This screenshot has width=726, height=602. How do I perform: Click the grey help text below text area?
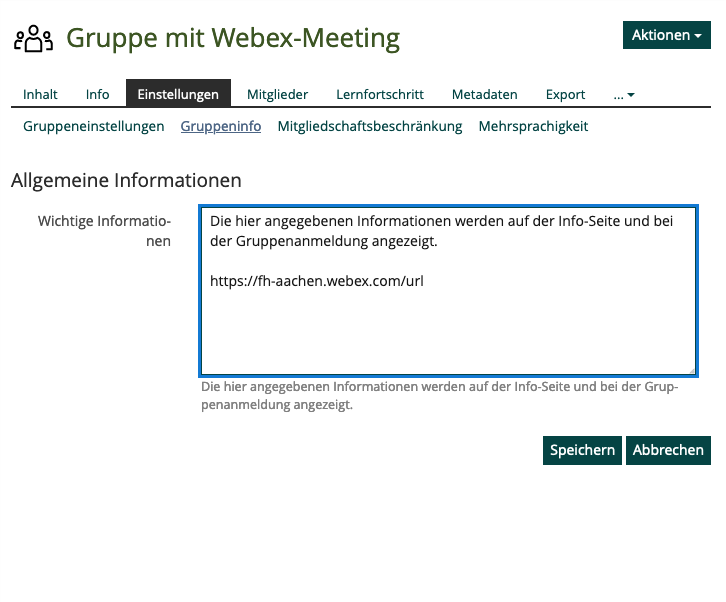(x=439, y=395)
